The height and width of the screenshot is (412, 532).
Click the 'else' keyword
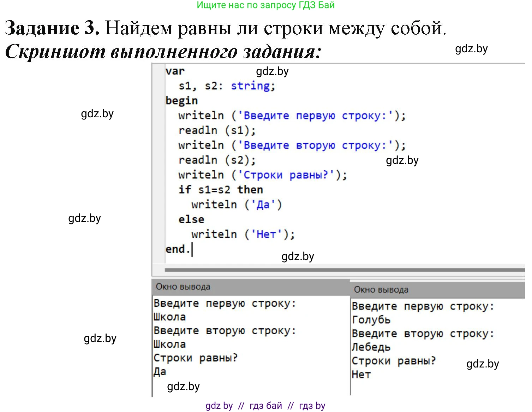[191, 219]
